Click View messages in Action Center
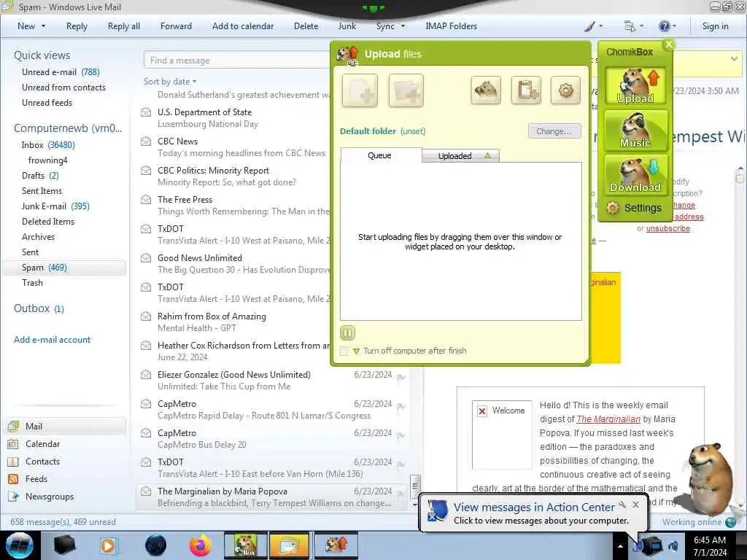 click(x=534, y=507)
